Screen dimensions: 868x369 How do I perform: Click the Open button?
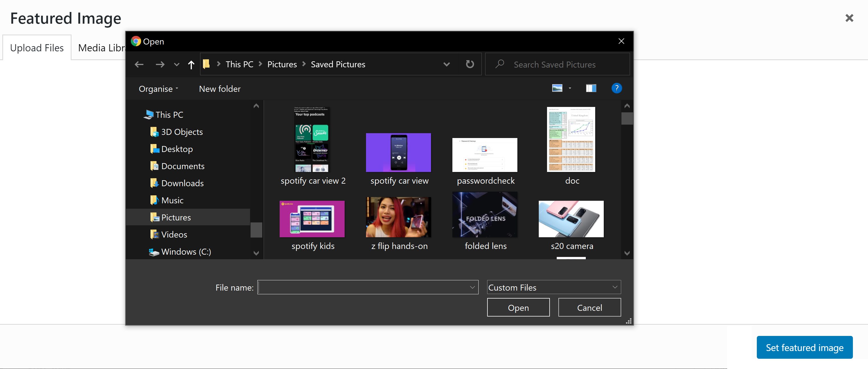(x=518, y=307)
